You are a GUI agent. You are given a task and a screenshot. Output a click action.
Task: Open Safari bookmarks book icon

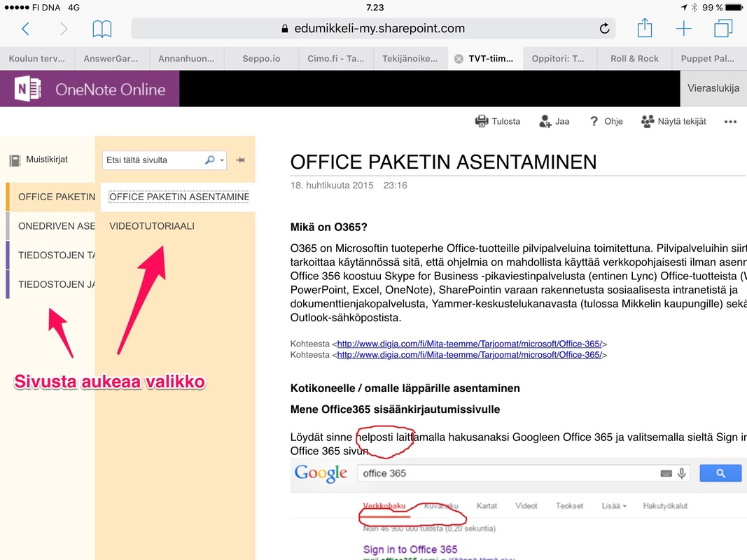[102, 29]
